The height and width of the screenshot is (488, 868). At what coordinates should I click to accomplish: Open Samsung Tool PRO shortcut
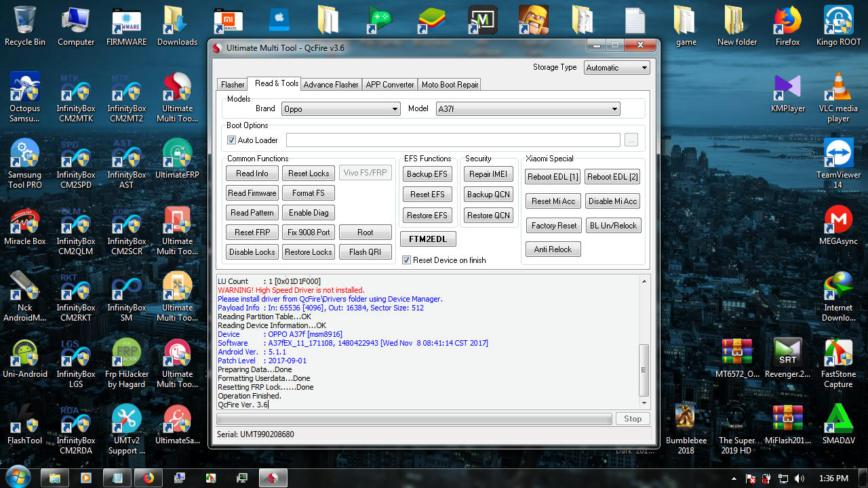tap(25, 164)
